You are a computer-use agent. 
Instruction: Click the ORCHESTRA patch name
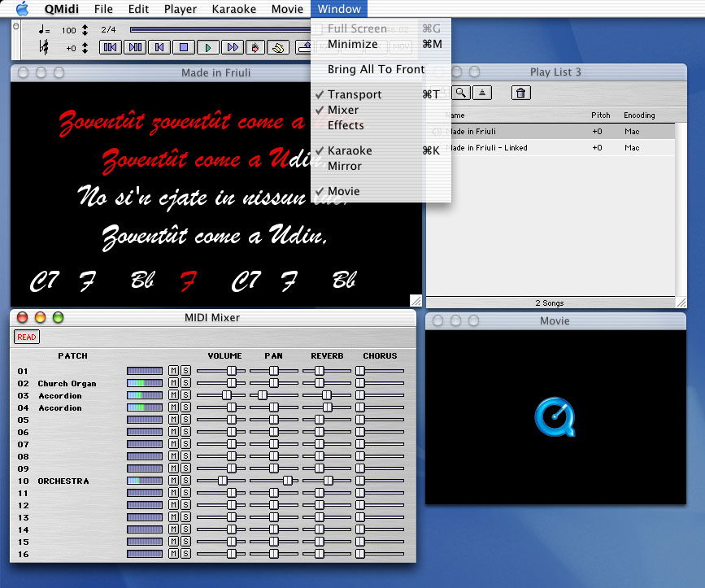(63, 481)
